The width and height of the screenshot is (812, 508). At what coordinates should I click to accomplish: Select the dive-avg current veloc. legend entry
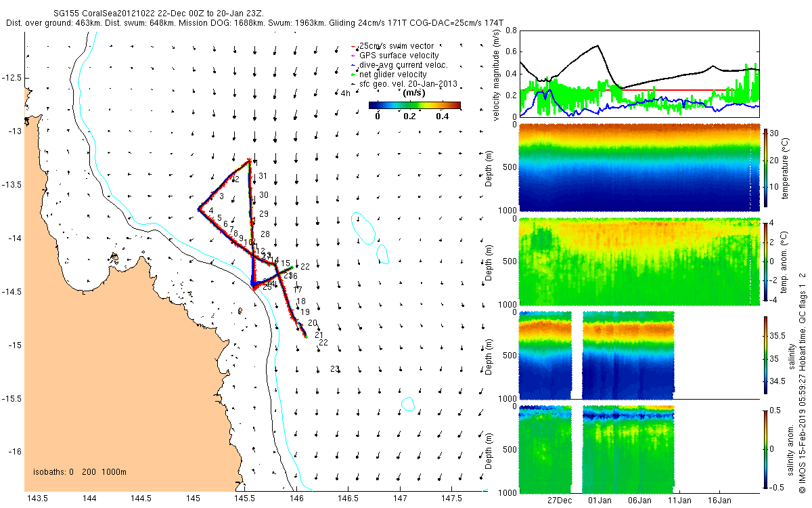tap(403, 65)
